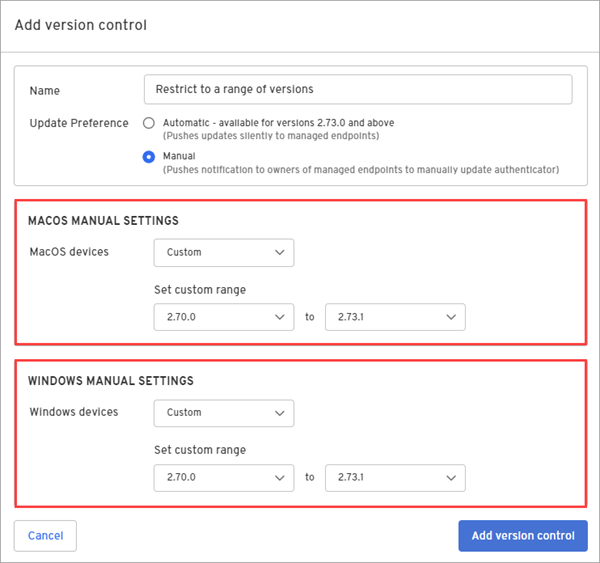Click 'Set custom range' label under Windows settings
Viewport: 600px width, 563px height.
pyautogui.click(x=200, y=450)
